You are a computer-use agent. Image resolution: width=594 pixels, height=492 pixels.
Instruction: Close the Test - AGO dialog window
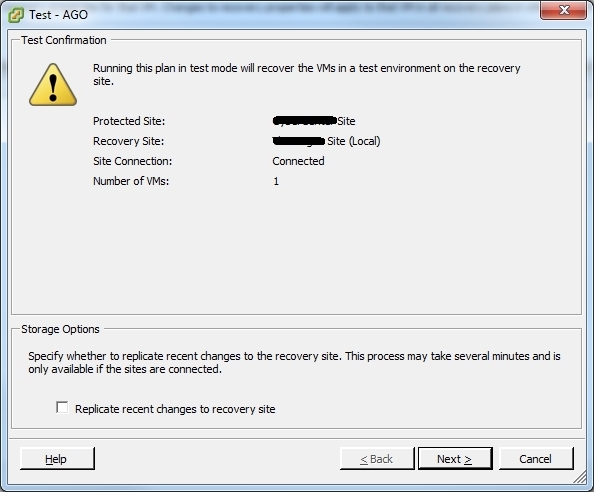click(564, 10)
